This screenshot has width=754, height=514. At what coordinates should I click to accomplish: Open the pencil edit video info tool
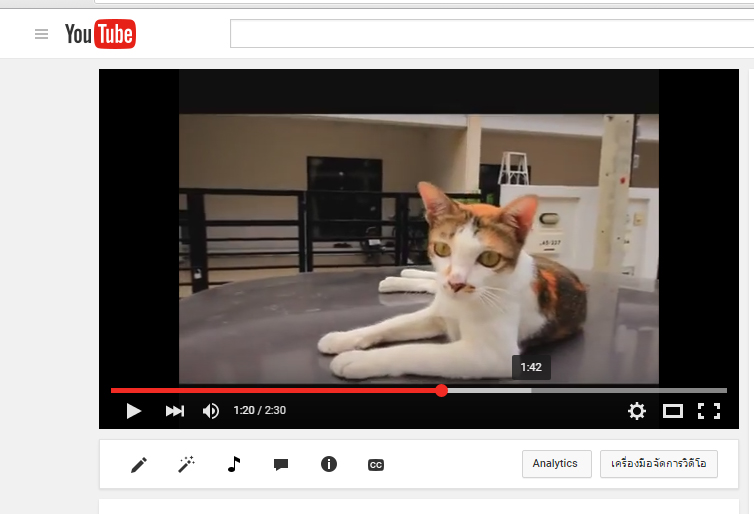[x=139, y=464]
